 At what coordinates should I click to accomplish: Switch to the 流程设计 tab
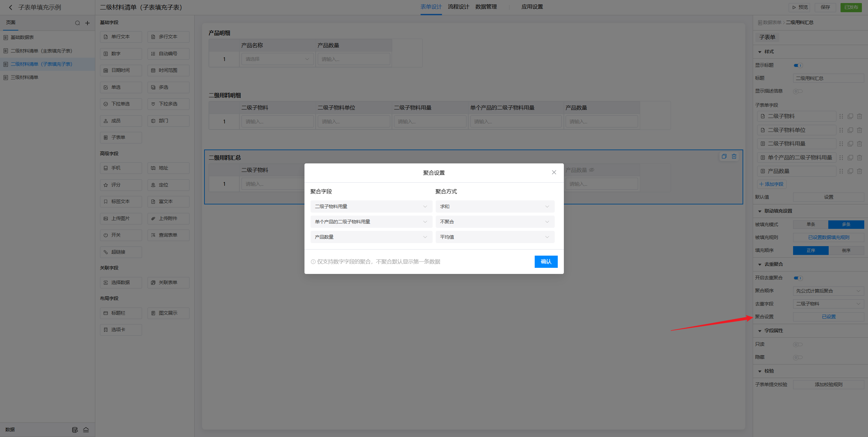pos(458,7)
